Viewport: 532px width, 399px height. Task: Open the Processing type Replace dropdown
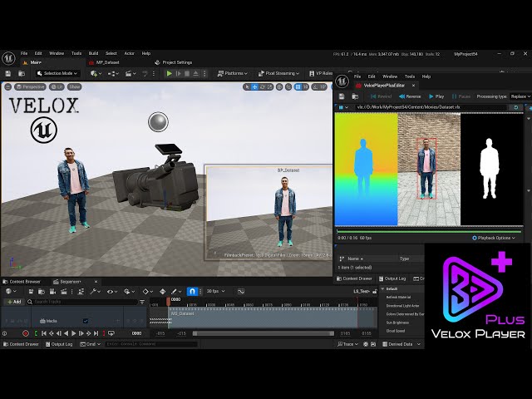coord(520,96)
